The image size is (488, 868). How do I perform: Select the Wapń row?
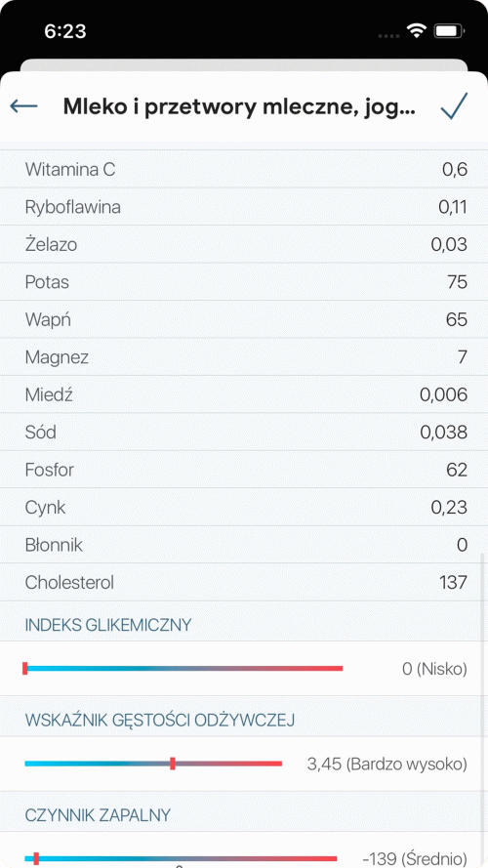point(244,320)
